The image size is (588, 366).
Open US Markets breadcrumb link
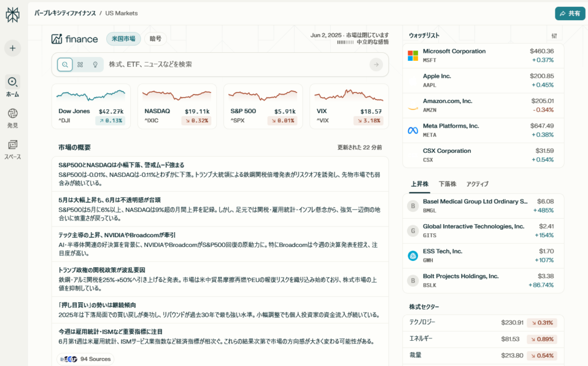(x=122, y=13)
